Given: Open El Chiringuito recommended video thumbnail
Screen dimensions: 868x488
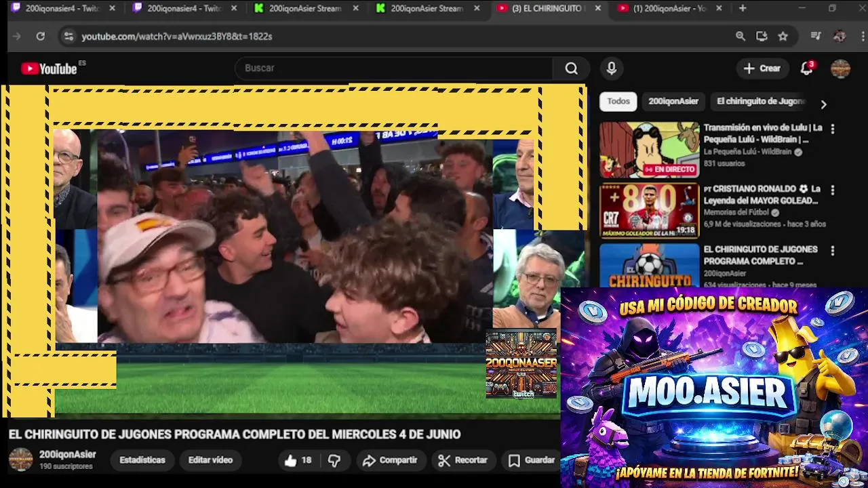Looking at the screenshot, I should [x=649, y=265].
